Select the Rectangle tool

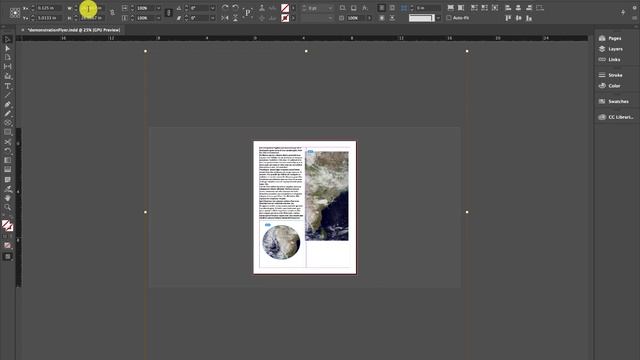pyautogui.click(x=7, y=132)
